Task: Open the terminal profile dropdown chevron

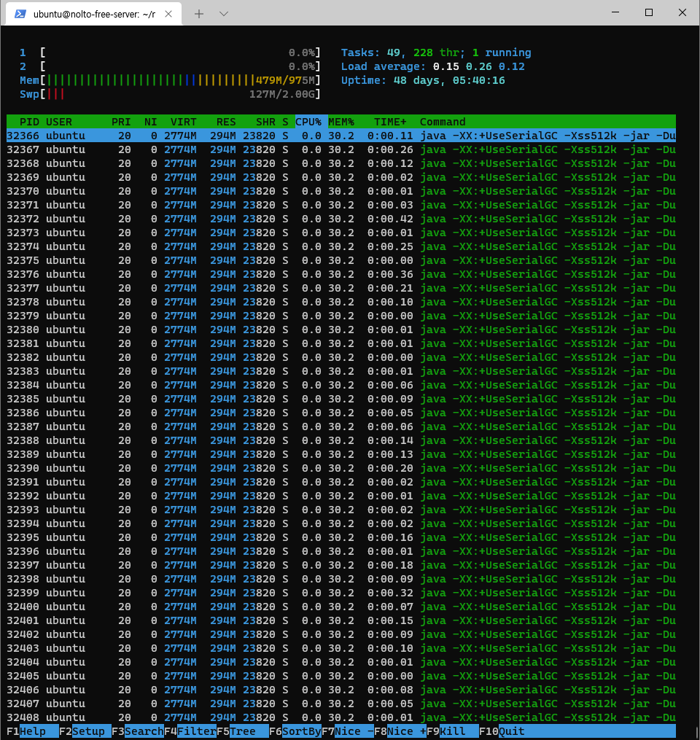Action: coord(224,13)
